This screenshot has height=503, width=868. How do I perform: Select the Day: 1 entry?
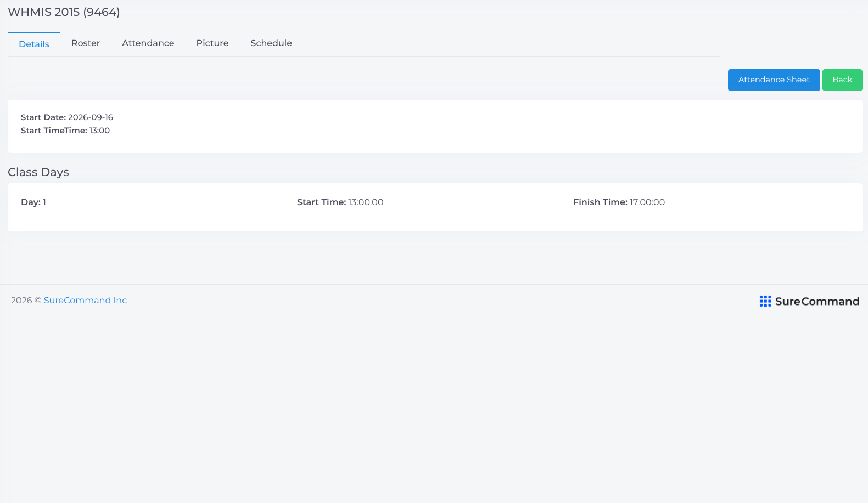(x=33, y=202)
